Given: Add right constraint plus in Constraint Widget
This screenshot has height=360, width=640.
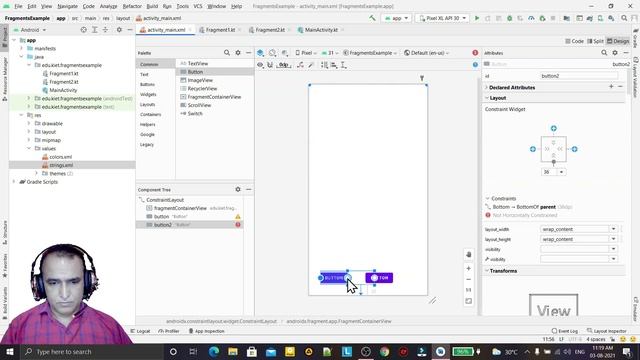Looking at the screenshot, I should coord(574,149).
